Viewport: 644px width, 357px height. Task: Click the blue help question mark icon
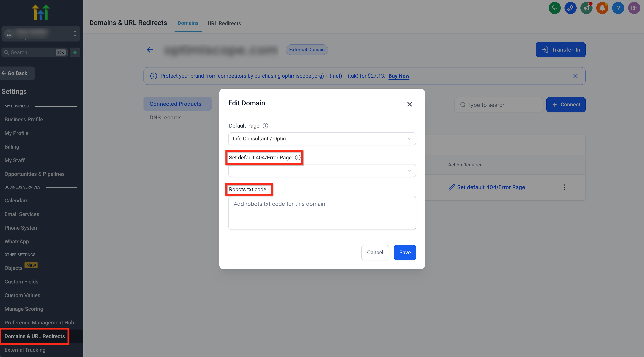tap(618, 8)
